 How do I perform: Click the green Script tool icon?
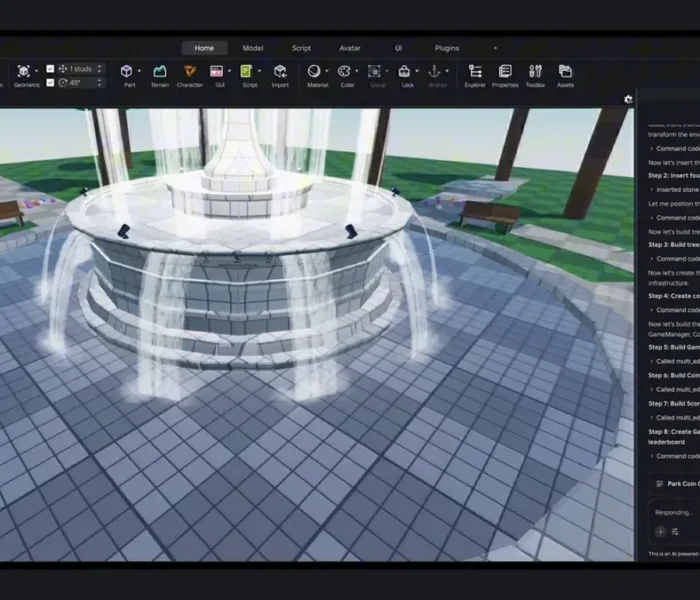tap(246, 71)
